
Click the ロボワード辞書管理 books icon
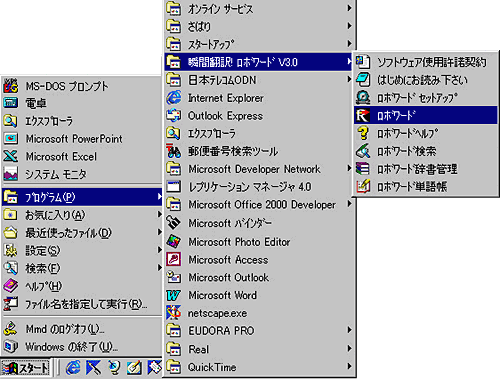pos(363,169)
